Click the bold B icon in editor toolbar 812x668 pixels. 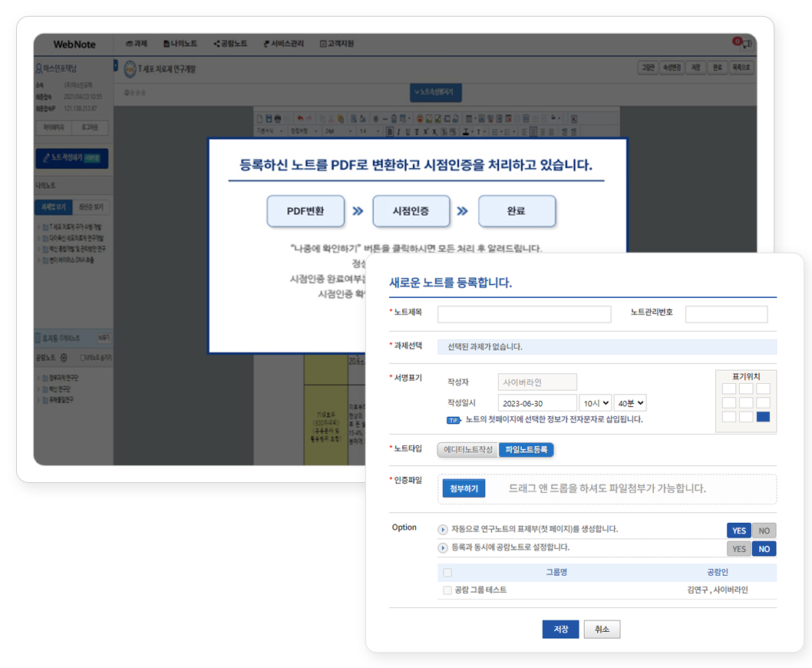390,131
